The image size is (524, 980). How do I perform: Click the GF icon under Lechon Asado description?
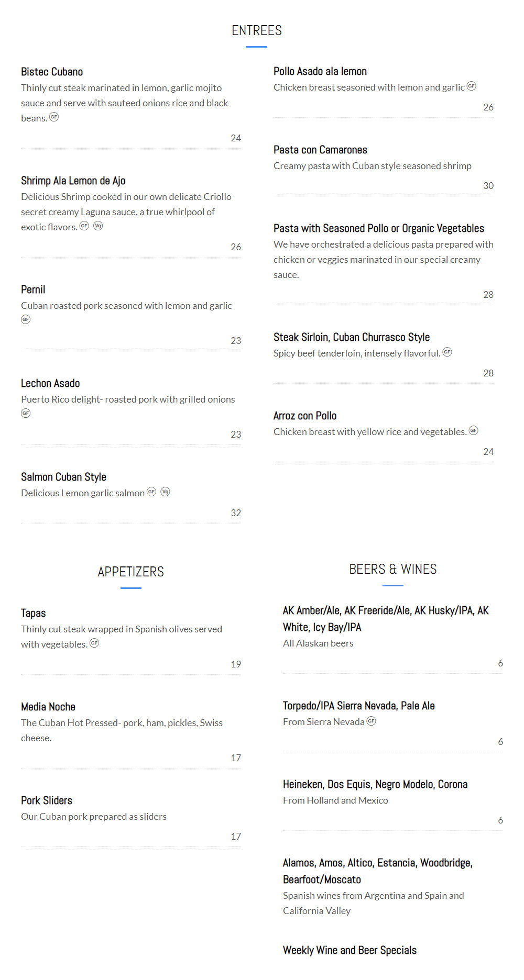(26, 413)
